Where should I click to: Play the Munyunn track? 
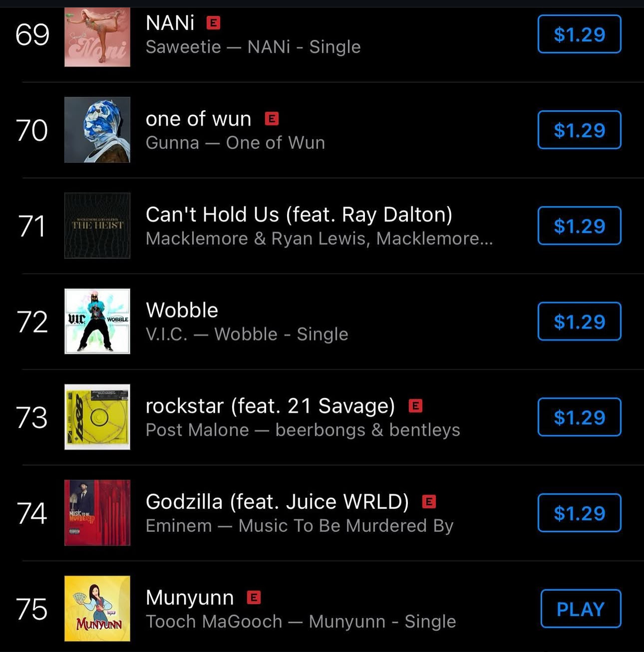click(581, 609)
